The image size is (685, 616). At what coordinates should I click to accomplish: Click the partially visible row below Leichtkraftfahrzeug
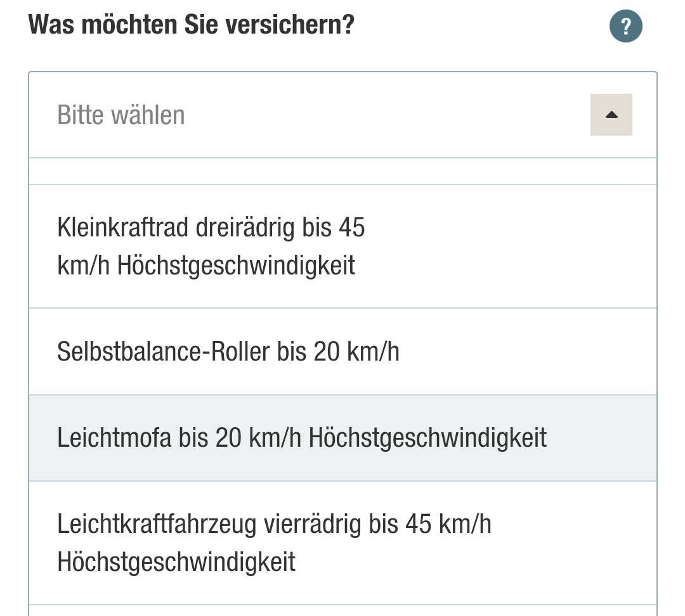click(342, 610)
